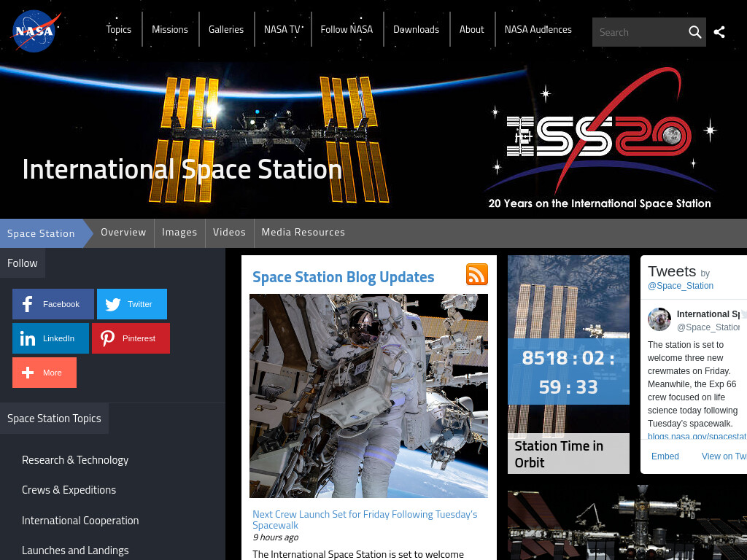Click the RSS feed icon
The width and height of the screenshot is (747, 560).
477,274
